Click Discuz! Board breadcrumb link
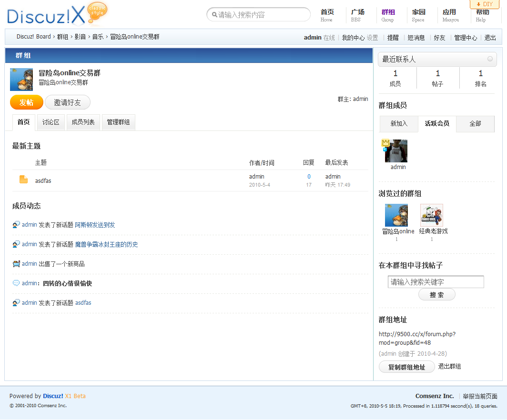The width and height of the screenshot is (507, 420). click(34, 37)
